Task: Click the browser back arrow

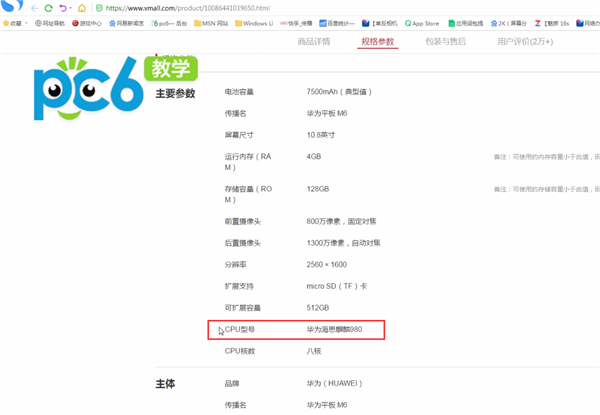Action: (x=34, y=8)
